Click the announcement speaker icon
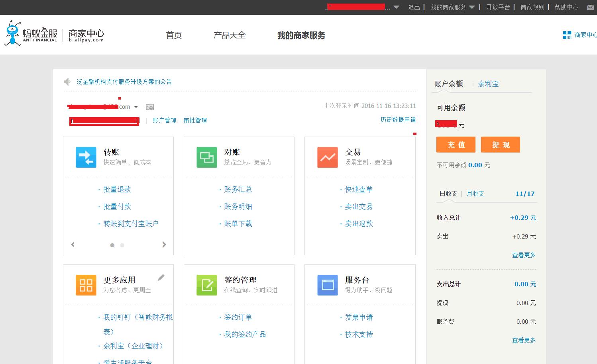 (67, 82)
